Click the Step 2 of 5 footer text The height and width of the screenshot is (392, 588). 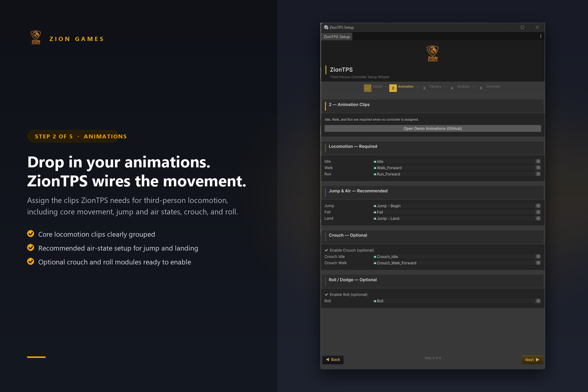pos(432,358)
